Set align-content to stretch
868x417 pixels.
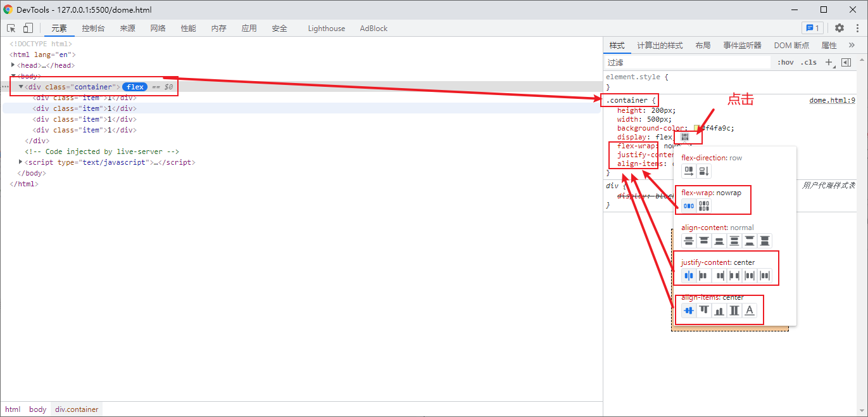[765, 240]
